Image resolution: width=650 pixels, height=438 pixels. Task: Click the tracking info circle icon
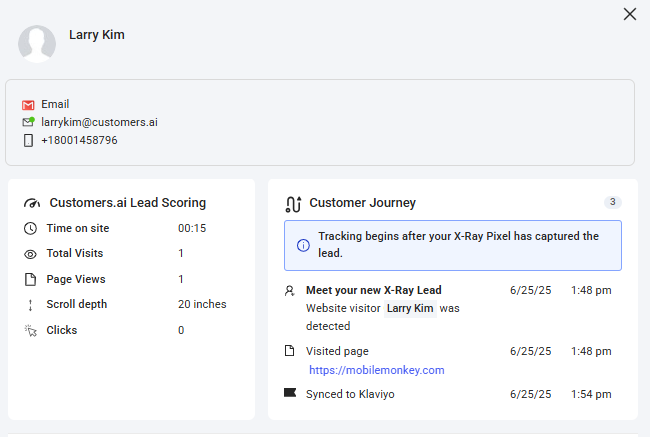[x=303, y=244]
